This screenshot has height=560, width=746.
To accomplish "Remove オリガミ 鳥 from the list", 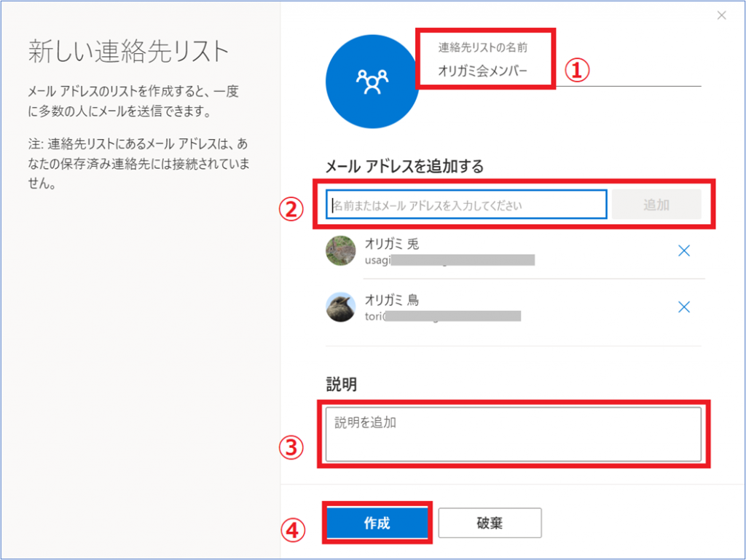I will point(683,307).
